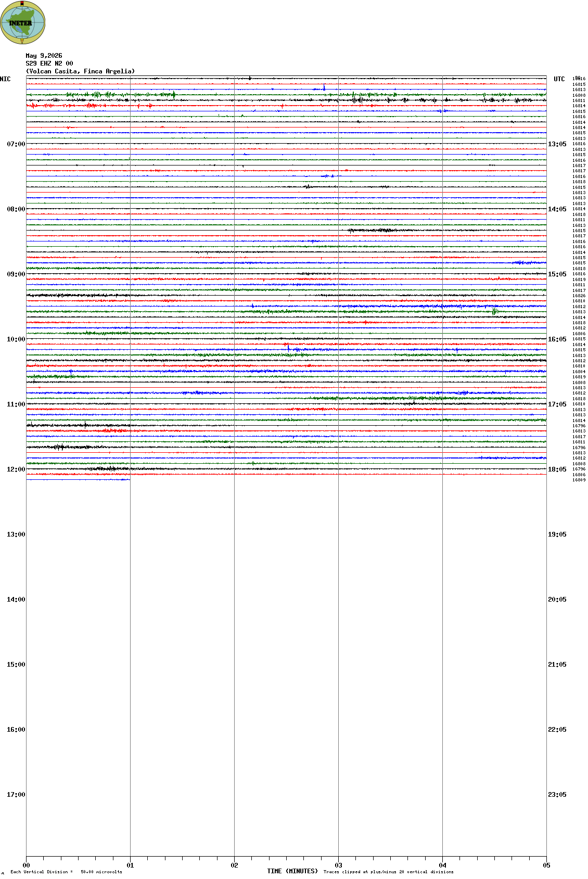Screen dimensions: 588x879
Task: Click the Volcan Casita, Finca Argelia title
Action: (81, 71)
